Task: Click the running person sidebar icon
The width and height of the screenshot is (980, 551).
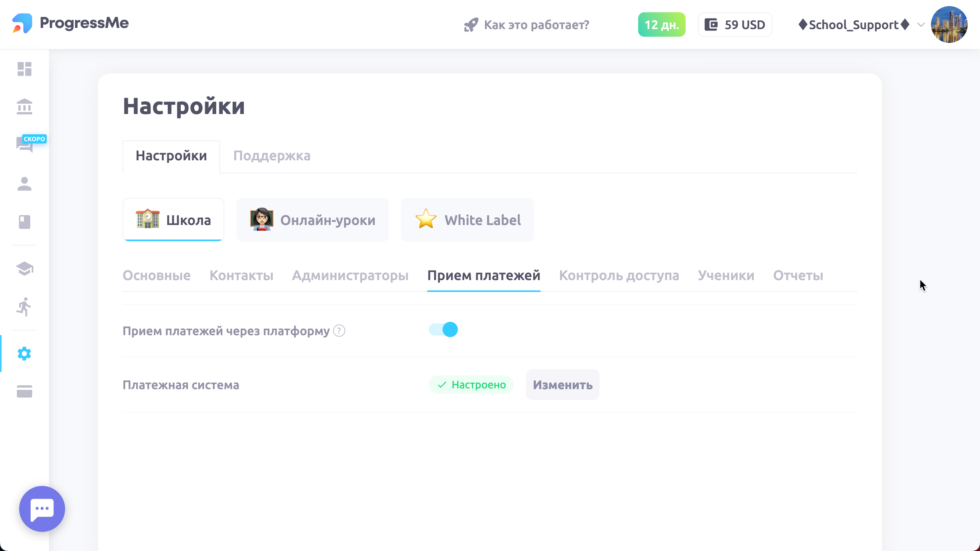Action: [24, 307]
